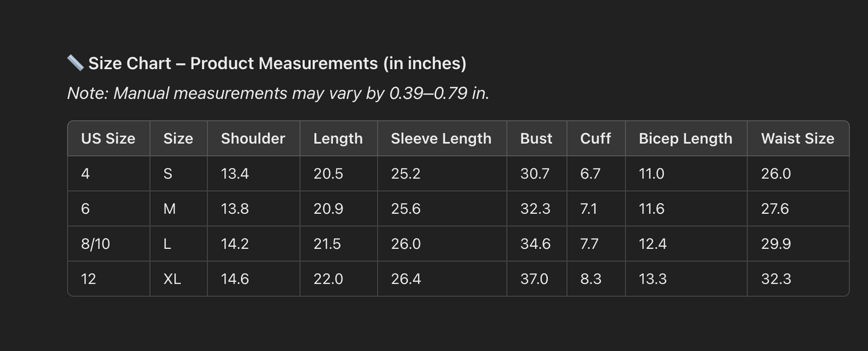This screenshot has width=868, height=351.
Task: Select sleeve length 25.6 in M row
Action: [405, 209]
